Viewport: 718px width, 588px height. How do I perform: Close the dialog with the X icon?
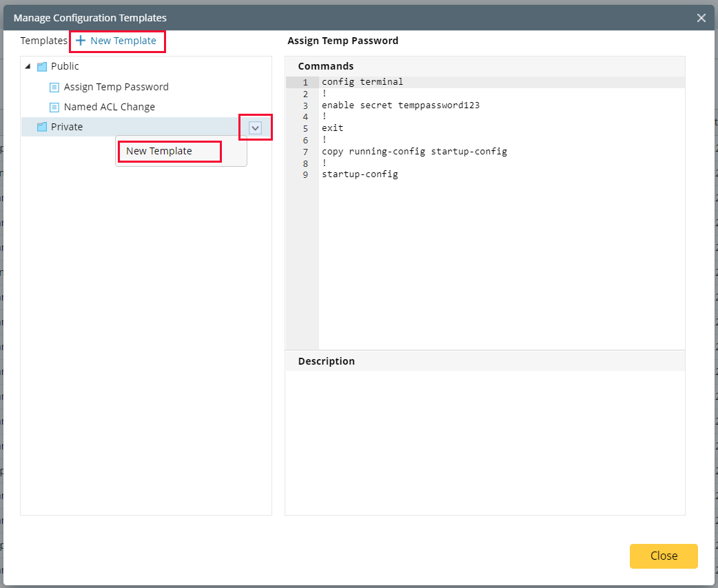(x=701, y=18)
